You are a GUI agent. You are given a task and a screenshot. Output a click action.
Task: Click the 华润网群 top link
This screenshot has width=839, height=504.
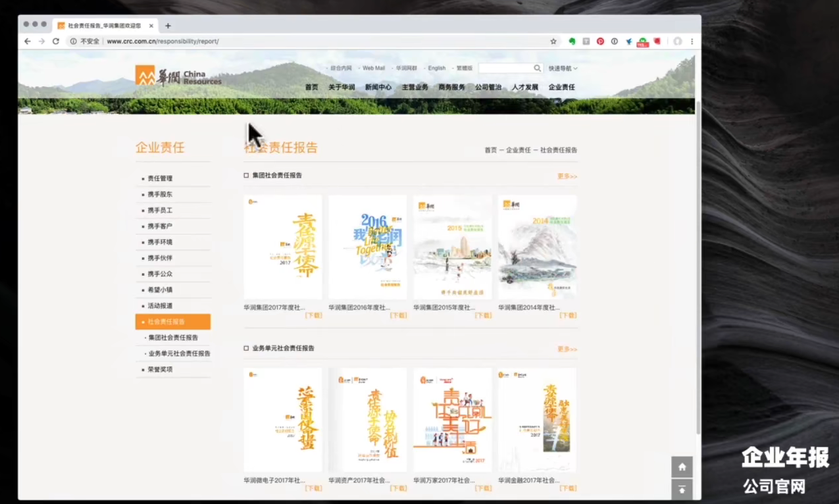pos(406,68)
